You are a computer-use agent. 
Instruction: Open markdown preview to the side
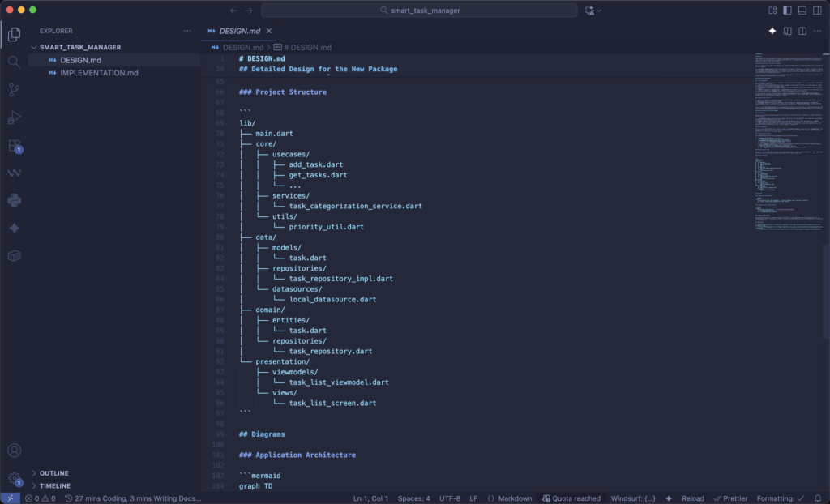(787, 31)
